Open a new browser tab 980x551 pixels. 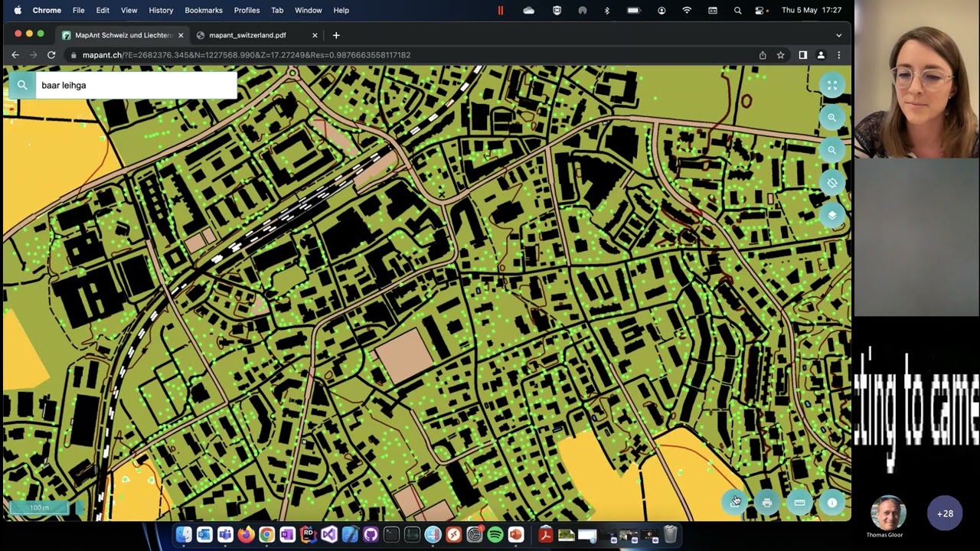pos(336,35)
